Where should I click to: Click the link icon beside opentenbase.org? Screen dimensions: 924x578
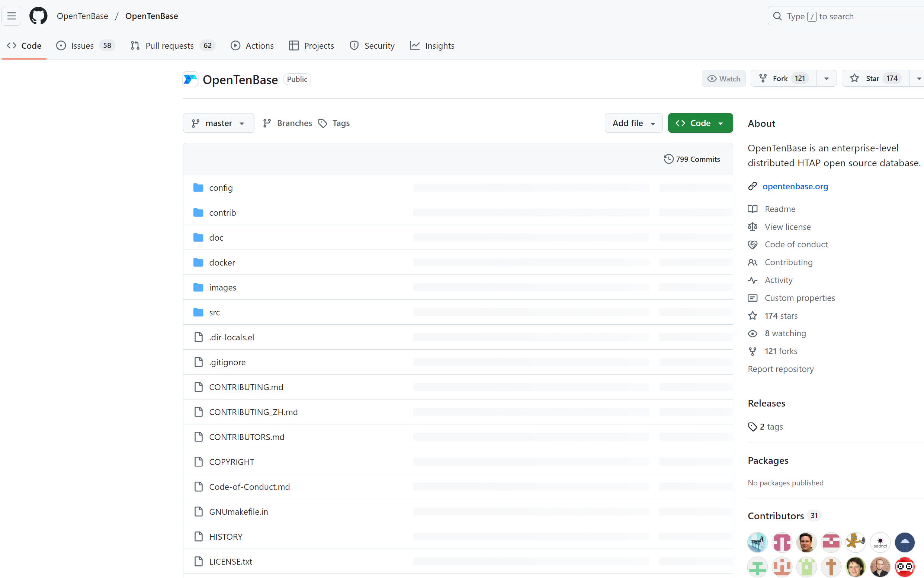click(x=753, y=186)
